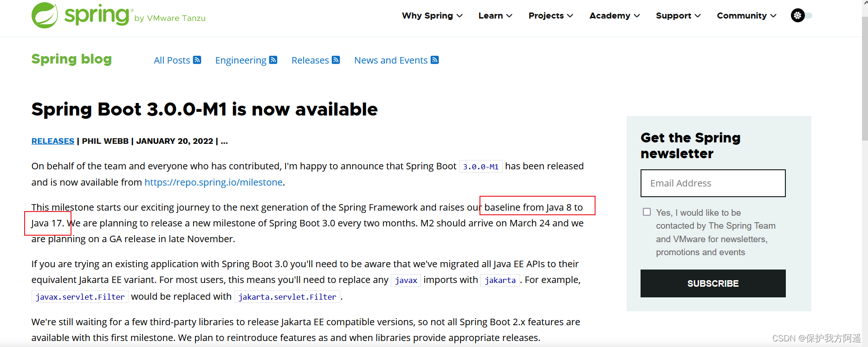Viewport: 868px width, 347px height.
Task: Expand the Projects menu
Action: pos(551,15)
